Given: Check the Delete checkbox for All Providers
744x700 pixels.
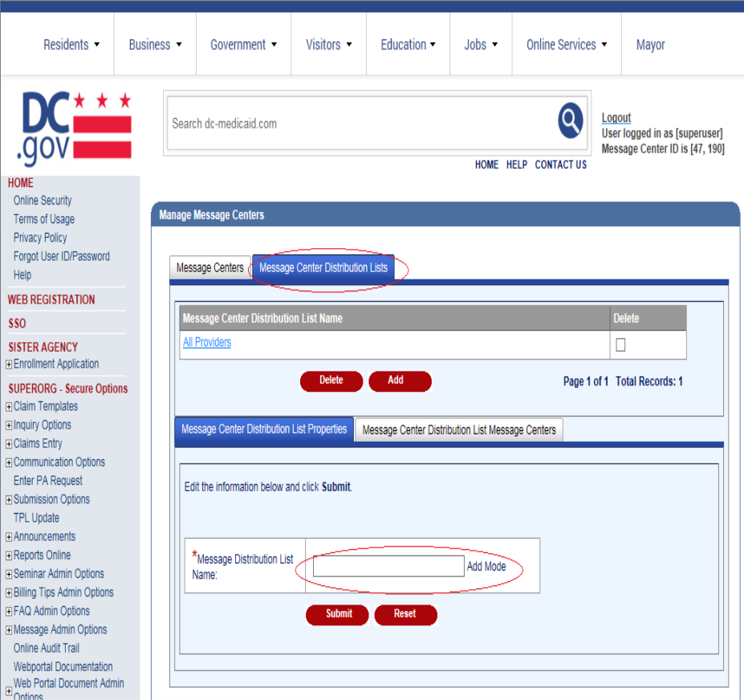Looking at the screenshot, I should click(x=620, y=344).
